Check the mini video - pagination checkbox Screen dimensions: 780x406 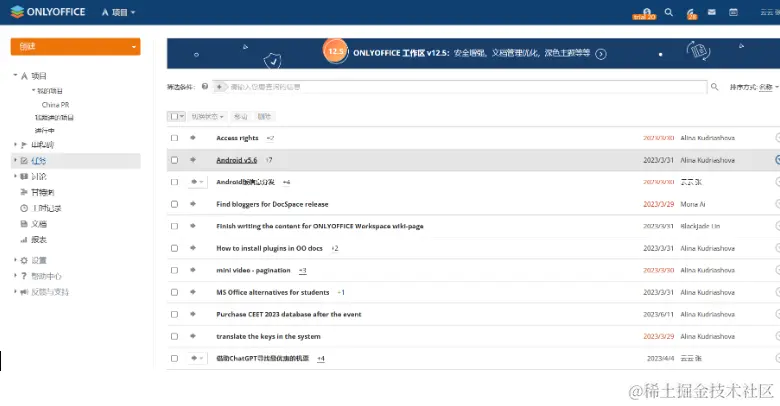tap(174, 270)
